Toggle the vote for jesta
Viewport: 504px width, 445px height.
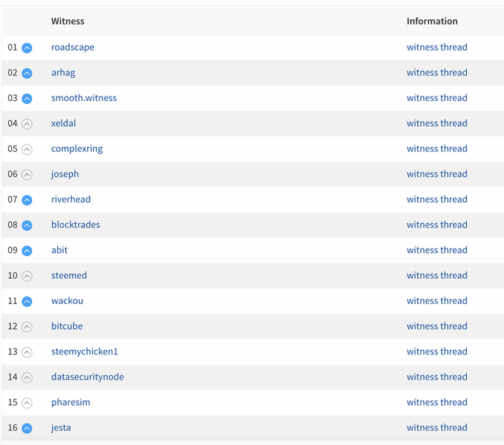[x=27, y=428]
